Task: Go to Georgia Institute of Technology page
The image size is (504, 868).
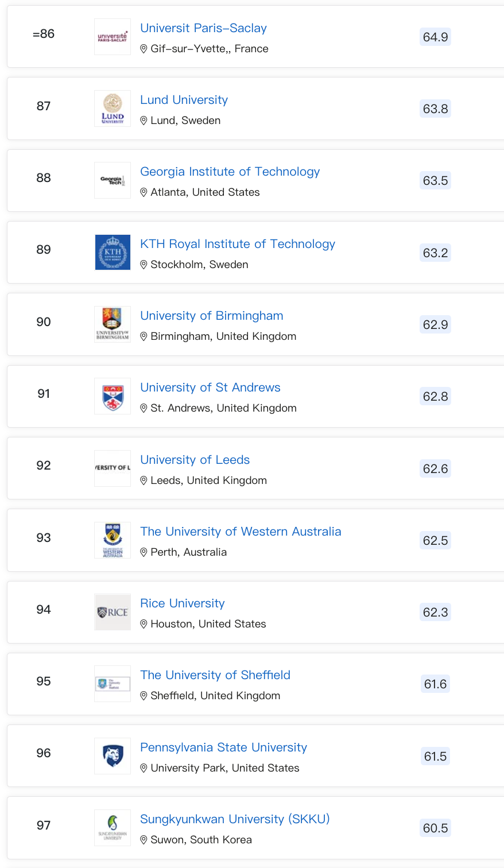Action: pos(230,172)
